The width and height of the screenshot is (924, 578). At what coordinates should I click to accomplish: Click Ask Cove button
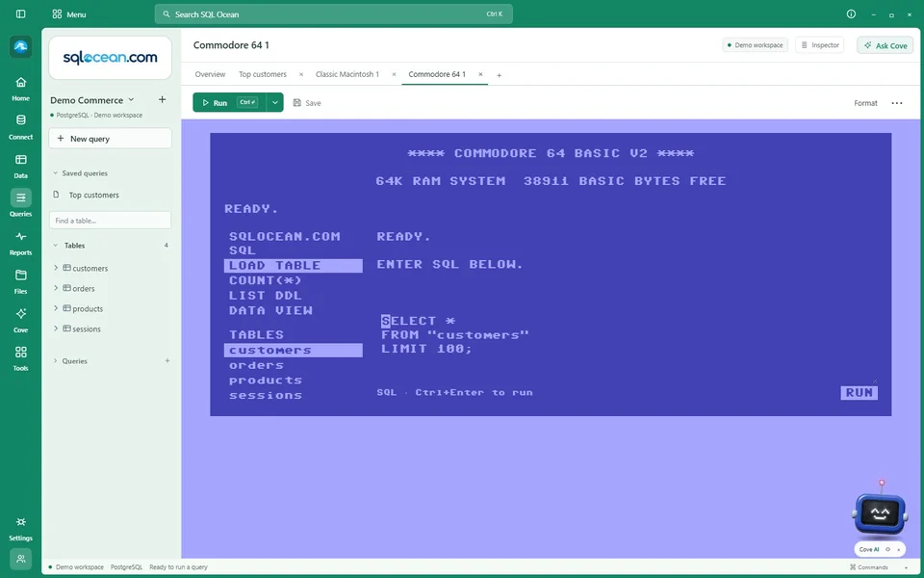(x=885, y=45)
